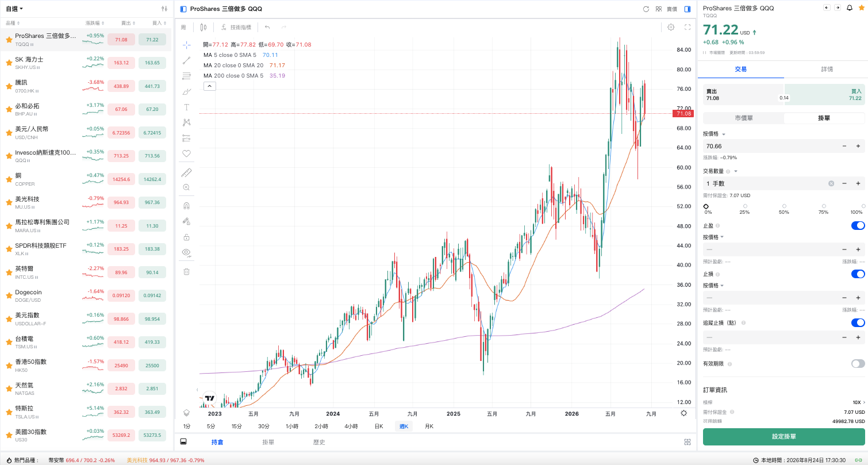
Task: Enter fullscreen chart mode
Action: (688, 27)
